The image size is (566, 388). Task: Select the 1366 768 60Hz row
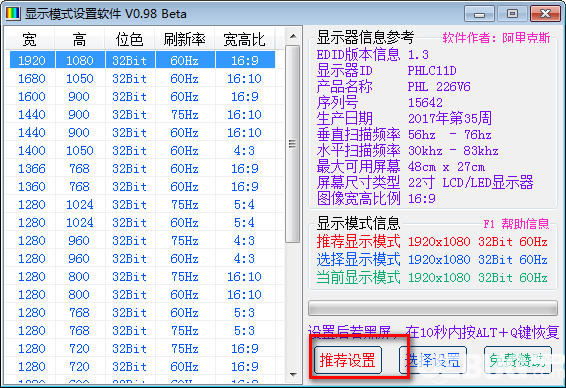point(142,169)
